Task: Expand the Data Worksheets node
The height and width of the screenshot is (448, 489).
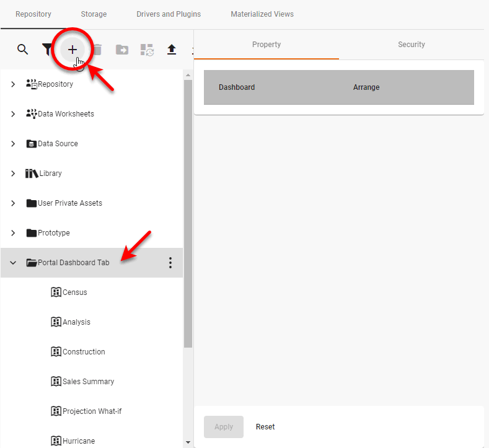Action: tap(13, 114)
